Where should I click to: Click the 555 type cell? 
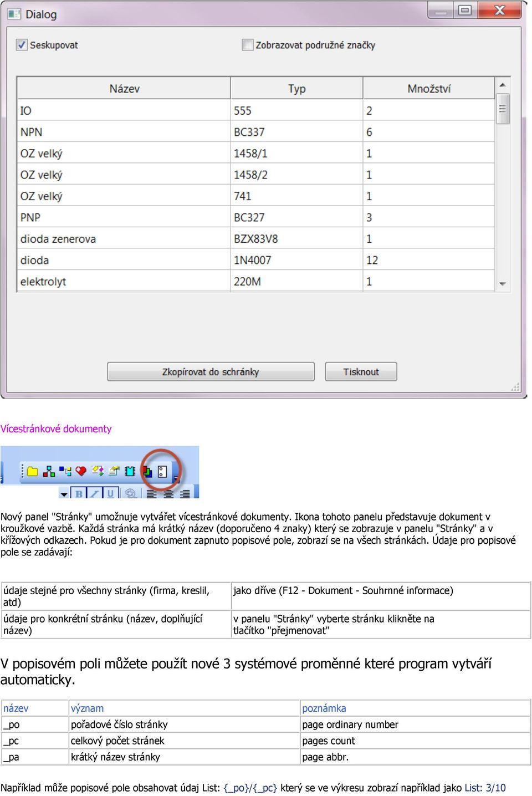[x=296, y=110]
